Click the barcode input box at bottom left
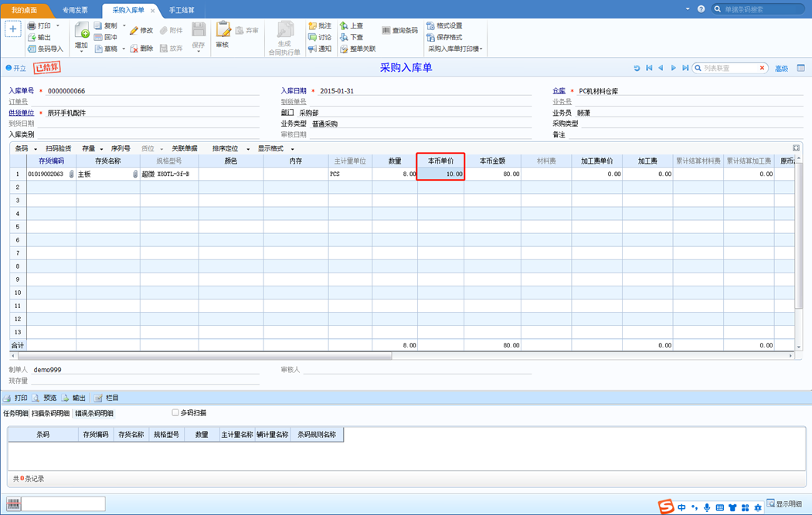Screen dimensions: 812x515 coord(63,503)
